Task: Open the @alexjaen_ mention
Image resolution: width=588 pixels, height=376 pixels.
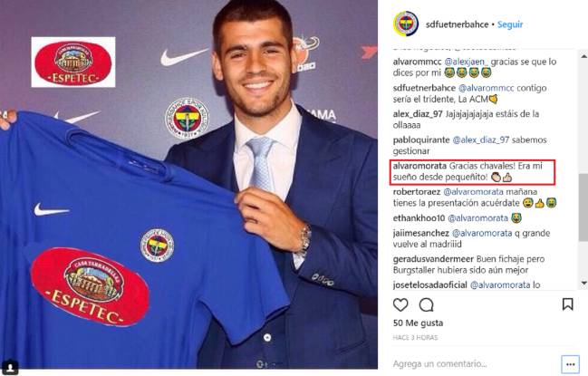Action: point(466,62)
